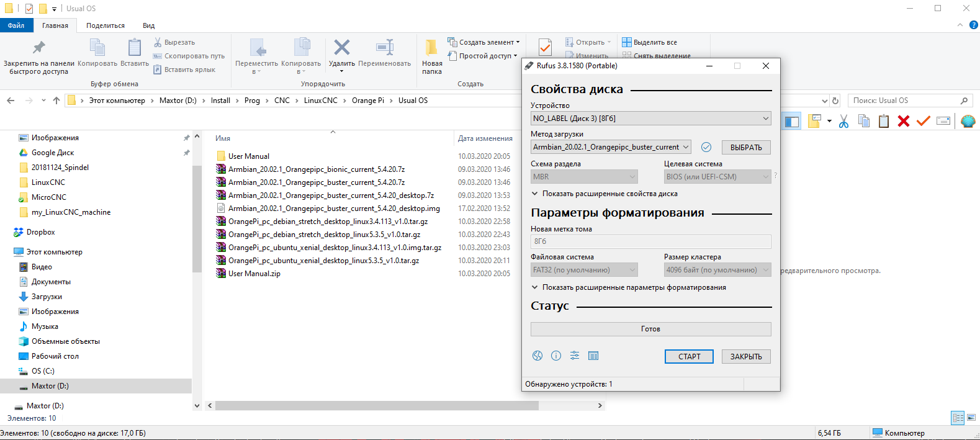Open the address bar history dropdown arrow
Screen dimensions: 980x440
[825, 101]
